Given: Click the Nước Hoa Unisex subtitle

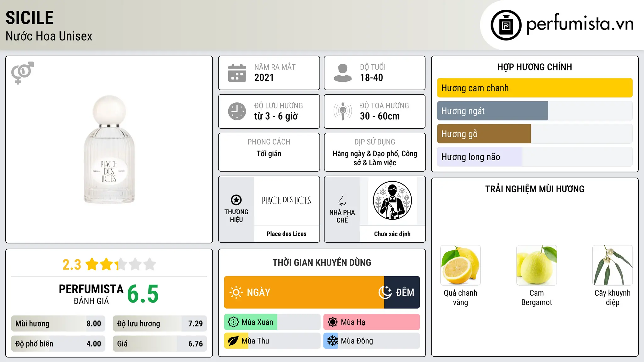Looking at the screenshot, I should [49, 36].
